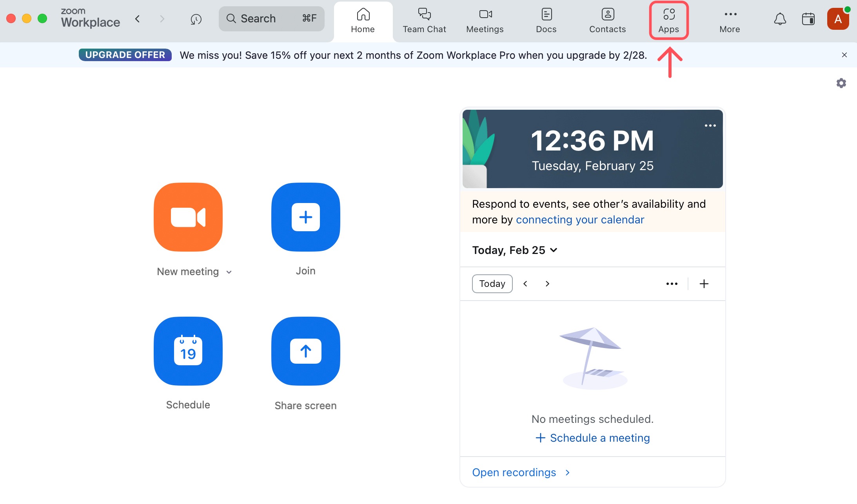Expand the Today, Feb 25 date dropdown
Viewport: 857px width, 504px height.
514,250
